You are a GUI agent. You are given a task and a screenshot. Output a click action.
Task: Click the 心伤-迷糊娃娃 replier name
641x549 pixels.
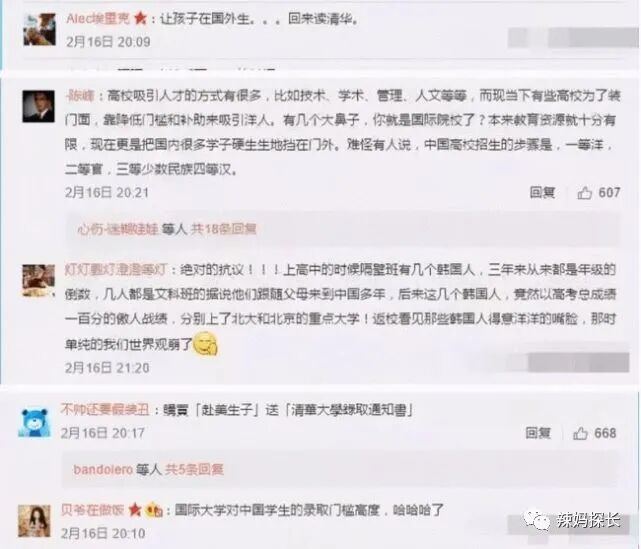[x=118, y=229]
